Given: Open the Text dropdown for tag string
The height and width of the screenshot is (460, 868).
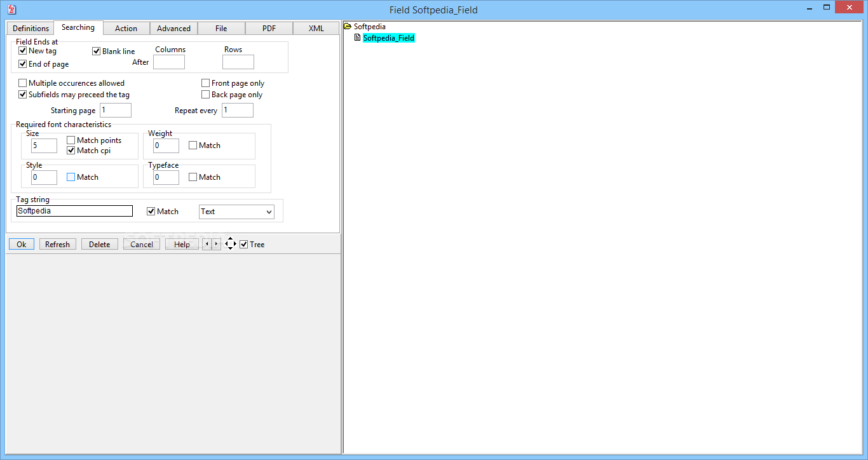Looking at the screenshot, I should point(237,212).
